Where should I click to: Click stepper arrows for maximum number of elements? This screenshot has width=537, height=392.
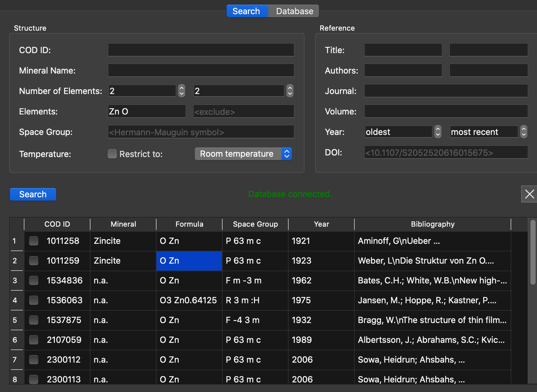[290, 91]
